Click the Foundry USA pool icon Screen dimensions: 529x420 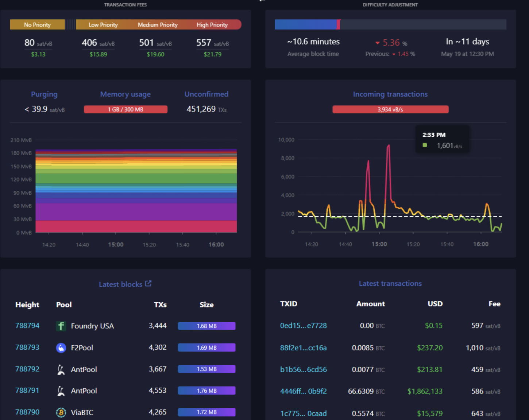point(61,326)
